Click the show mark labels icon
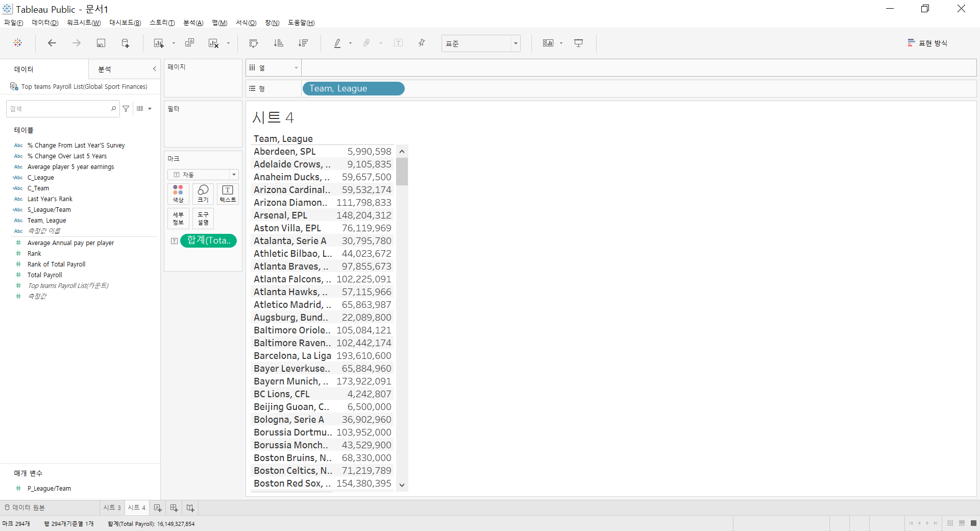This screenshot has height=531, width=980. pos(399,43)
